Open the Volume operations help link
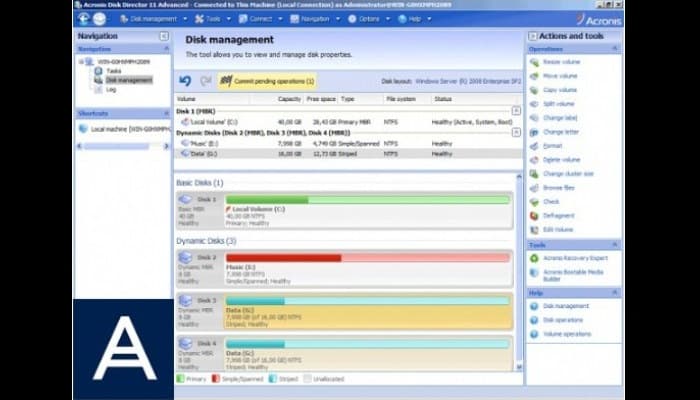700x400 pixels. (567, 334)
